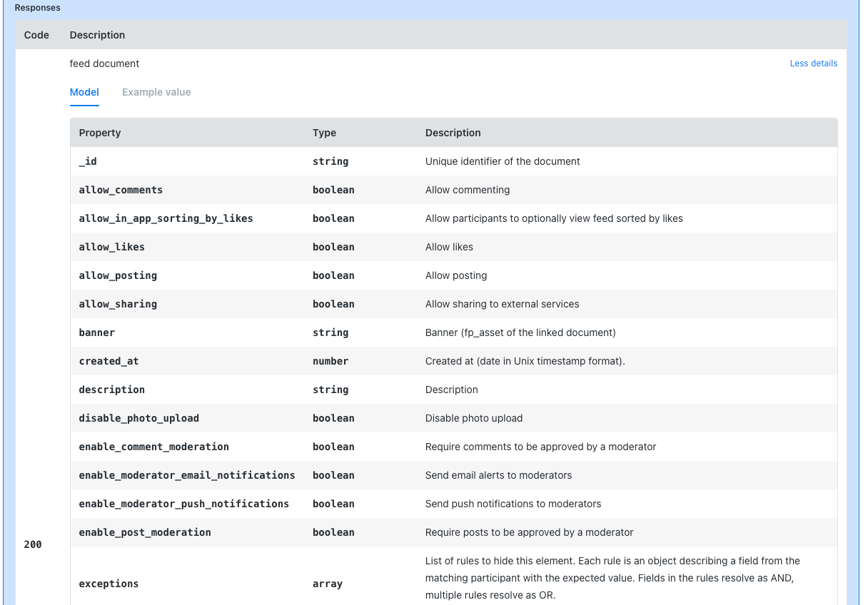This screenshot has height=605, width=868.
Task: Click the 'Disable photo upload' description
Action: click(x=474, y=418)
